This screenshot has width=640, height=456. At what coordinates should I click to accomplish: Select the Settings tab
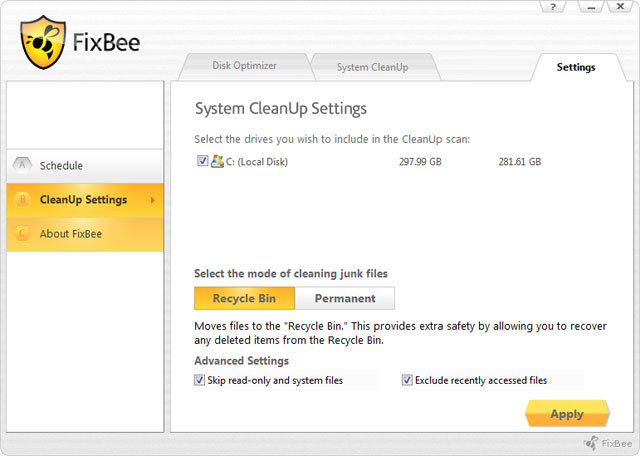576,67
